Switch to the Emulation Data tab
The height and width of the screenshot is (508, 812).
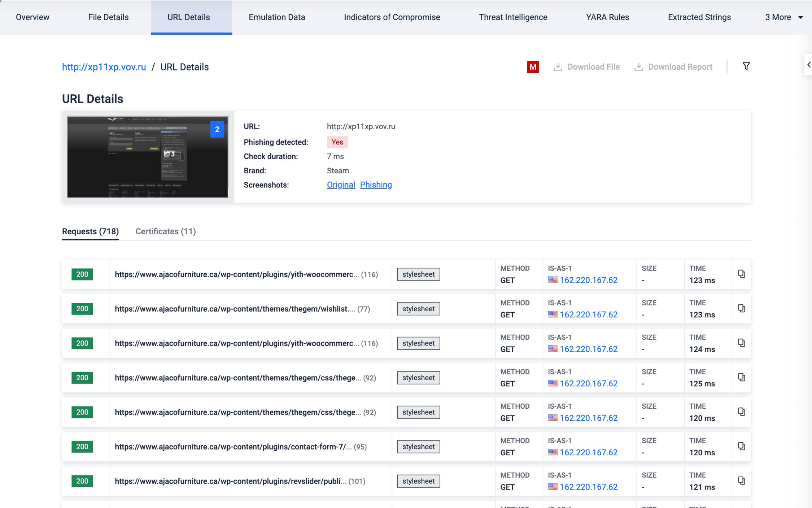click(x=276, y=17)
